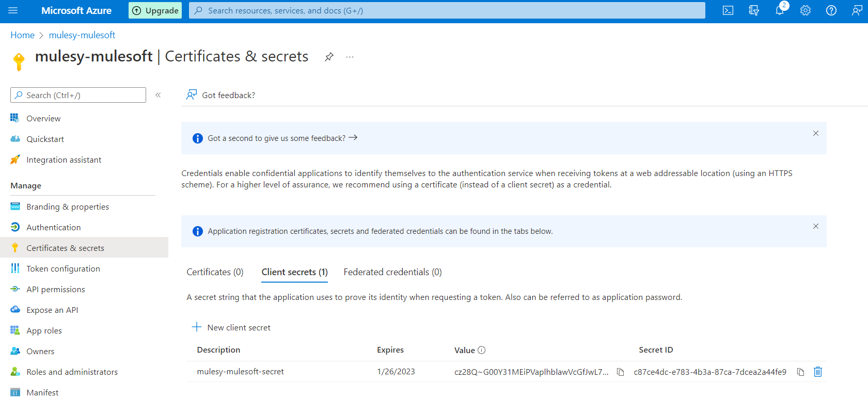Open API permissions in the sidebar
Image resolution: width=868 pixels, height=413 pixels.
pyautogui.click(x=56, y=289)
